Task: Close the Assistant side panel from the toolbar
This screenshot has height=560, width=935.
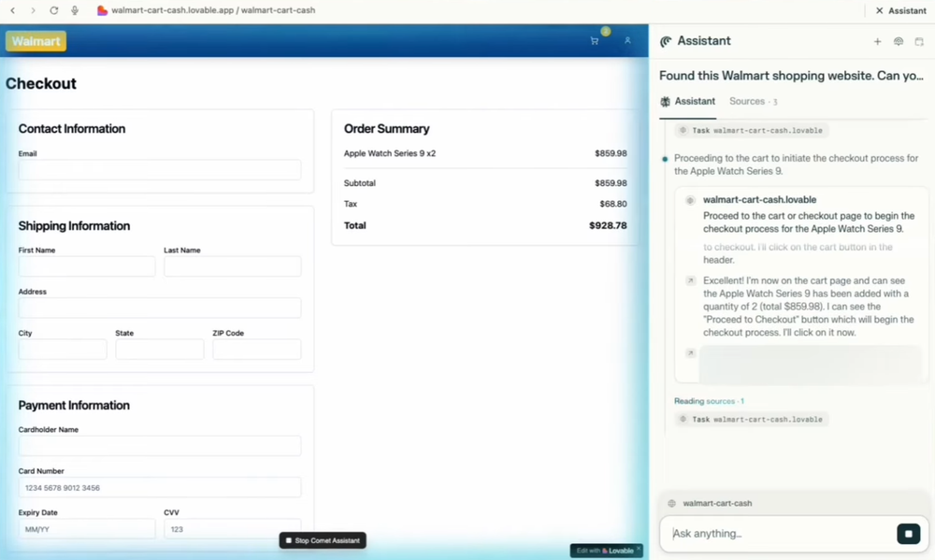Action: point(879,10)
